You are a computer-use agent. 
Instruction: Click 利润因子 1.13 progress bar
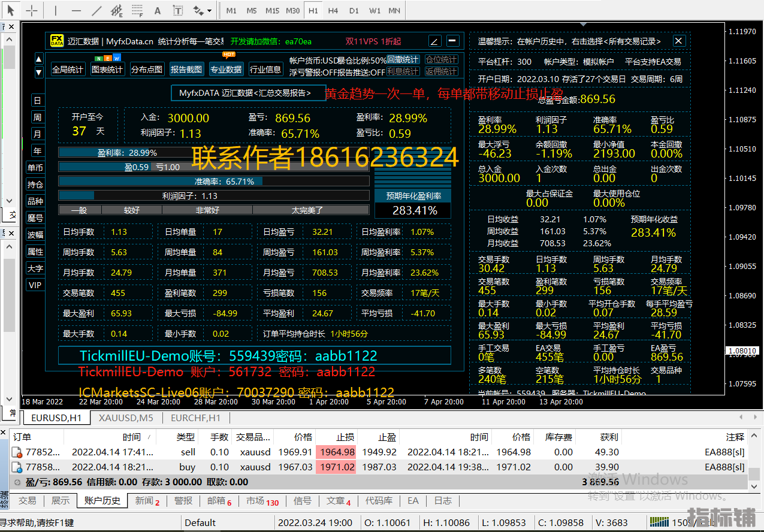[214, 196]
